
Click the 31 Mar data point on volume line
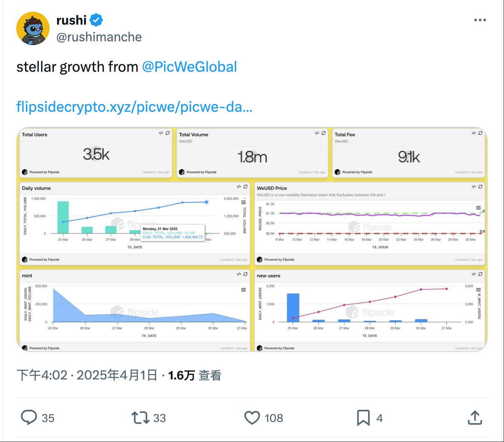(207, 202)
